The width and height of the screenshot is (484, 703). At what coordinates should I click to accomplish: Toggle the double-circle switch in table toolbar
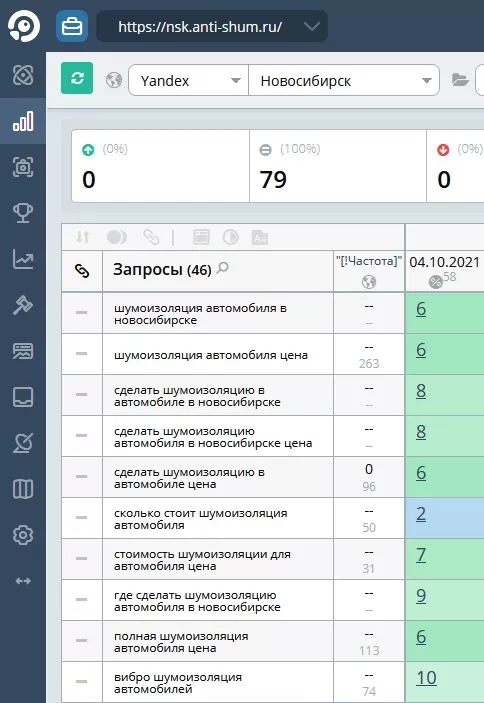tap(117, 237)
